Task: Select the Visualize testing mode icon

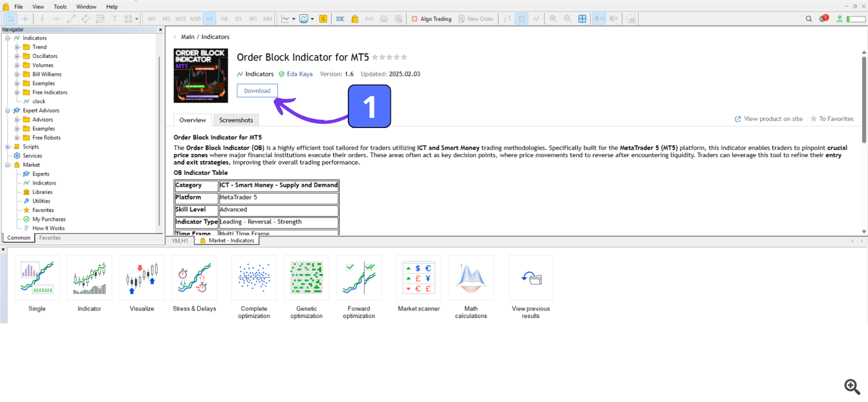Action: 142,277
